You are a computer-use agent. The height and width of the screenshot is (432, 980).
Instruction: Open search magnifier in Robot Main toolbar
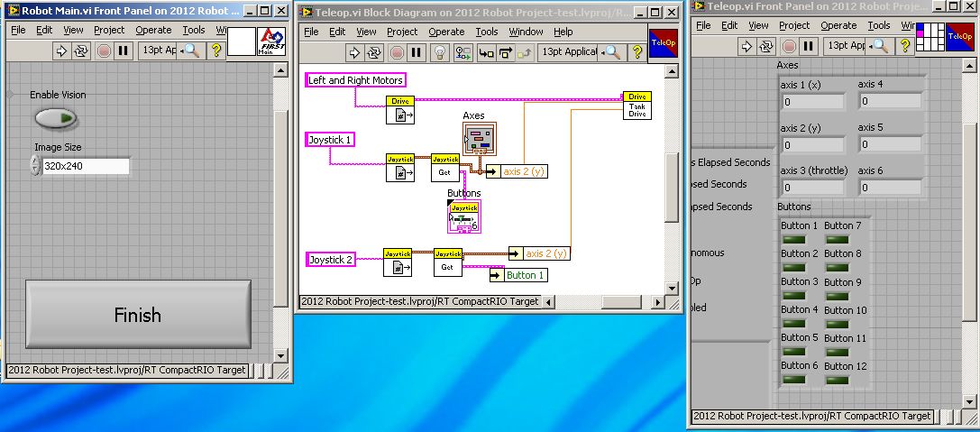click(x=191, y=51)
